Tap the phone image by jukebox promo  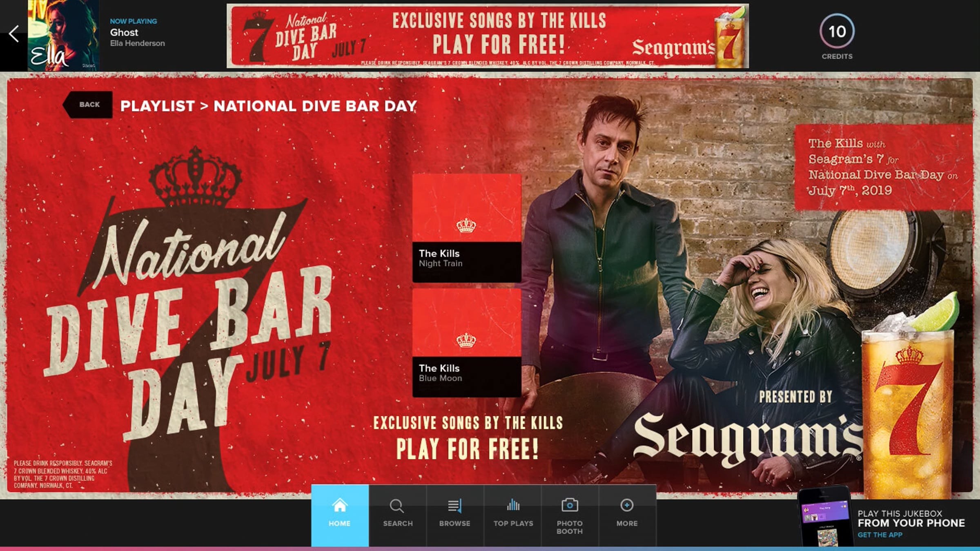point(825,516)
